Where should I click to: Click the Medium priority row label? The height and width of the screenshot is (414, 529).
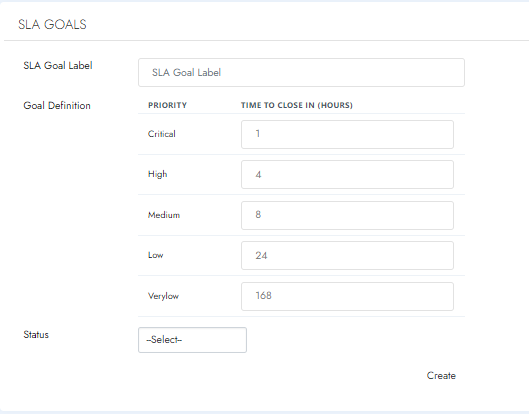(164, 215)
